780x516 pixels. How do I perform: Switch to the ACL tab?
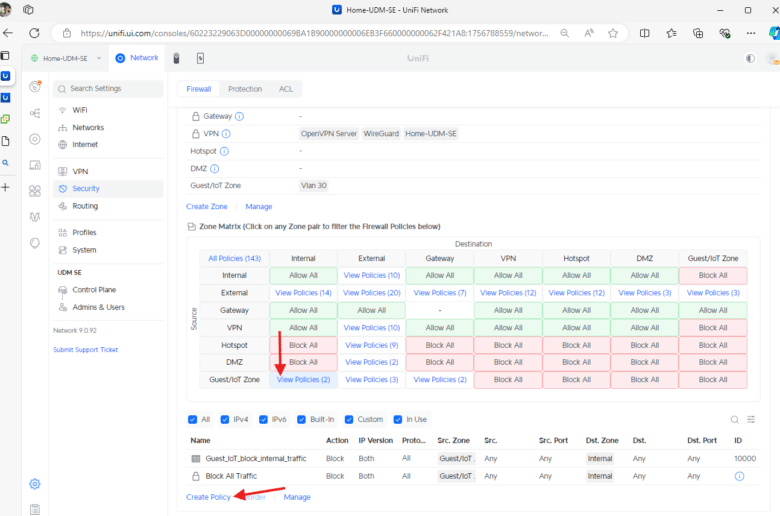[286, 89]
